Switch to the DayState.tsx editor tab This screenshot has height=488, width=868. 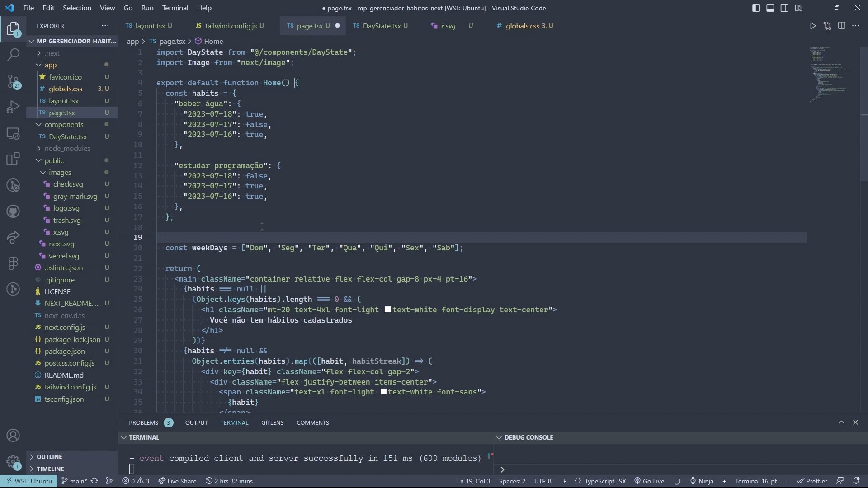pos(381,26)
